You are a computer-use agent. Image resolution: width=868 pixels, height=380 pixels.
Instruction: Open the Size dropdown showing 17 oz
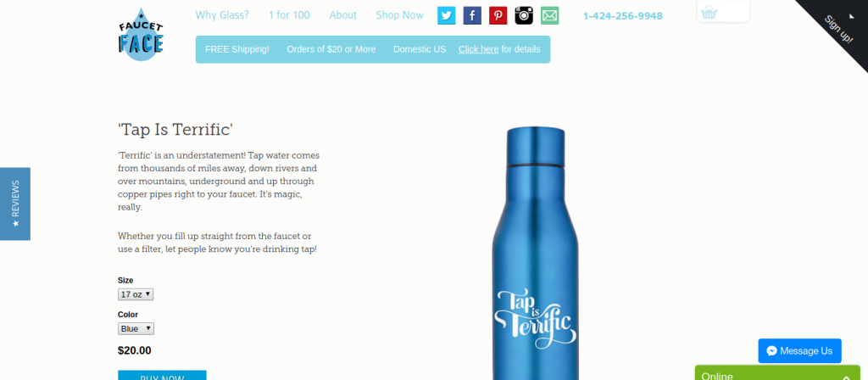pos(136,294)
